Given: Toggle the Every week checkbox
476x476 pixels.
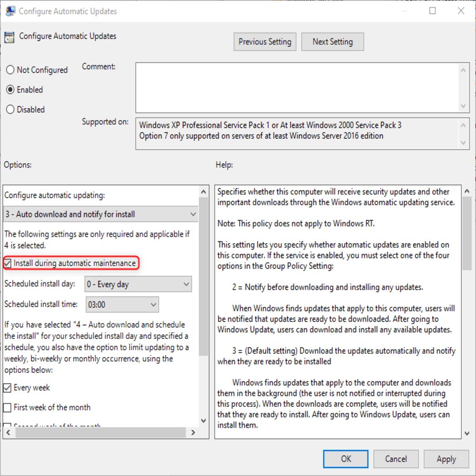Looking at the screenshot, I should tap(7, 388).
